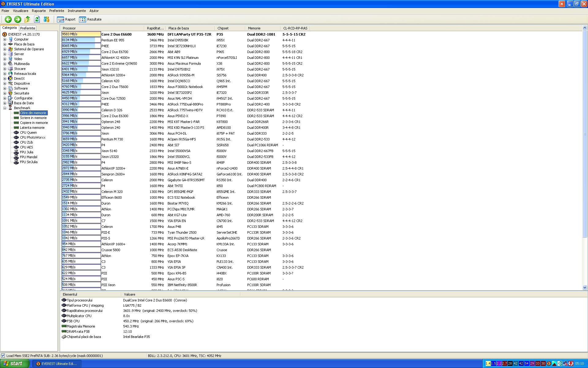Click the results list scroll-down arrow
Screen dimensions: 588x368
(x=585, y=288)
